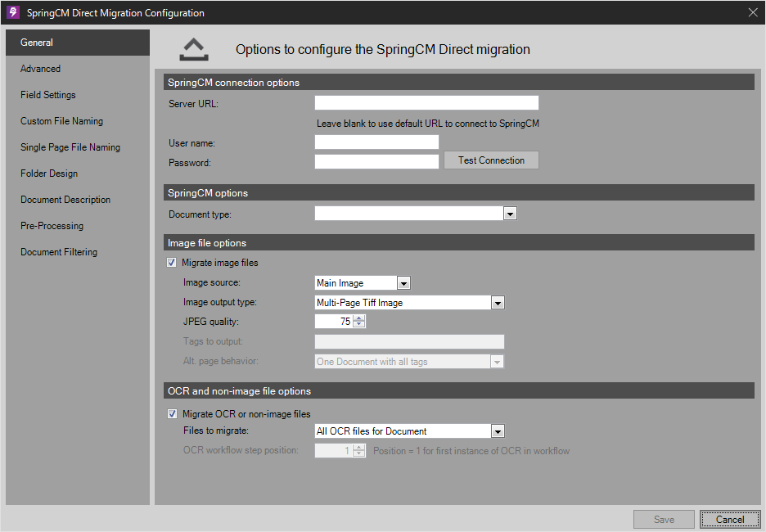The height and width of the screenshot is (532, 766).
Task: Increase the OCR workflow step position
Action: point(359,448)
